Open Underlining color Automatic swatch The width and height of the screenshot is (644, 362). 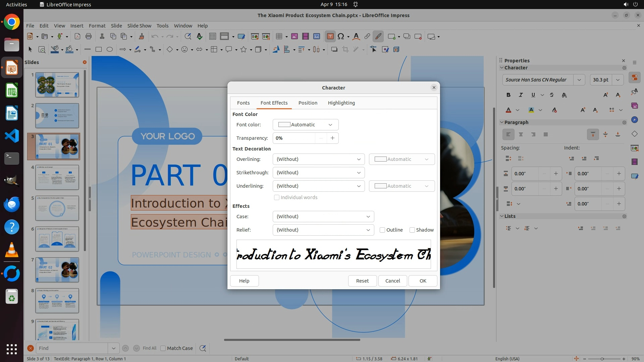[x=401, y=186]
